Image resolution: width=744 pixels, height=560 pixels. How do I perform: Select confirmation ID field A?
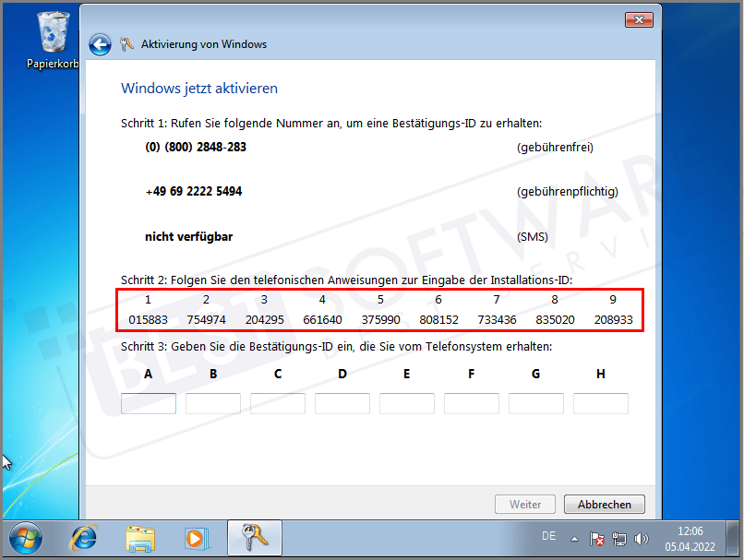pos(148,403)
